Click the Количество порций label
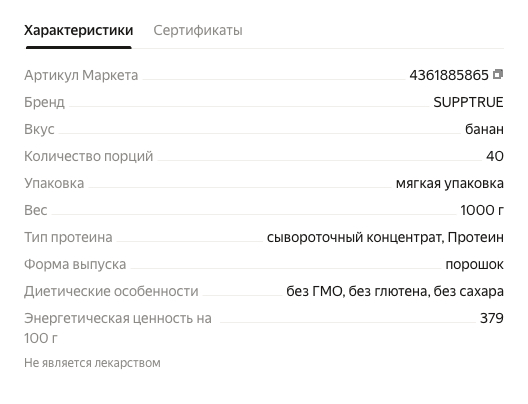This screenshot has width=528, height=404. [89, 156]
